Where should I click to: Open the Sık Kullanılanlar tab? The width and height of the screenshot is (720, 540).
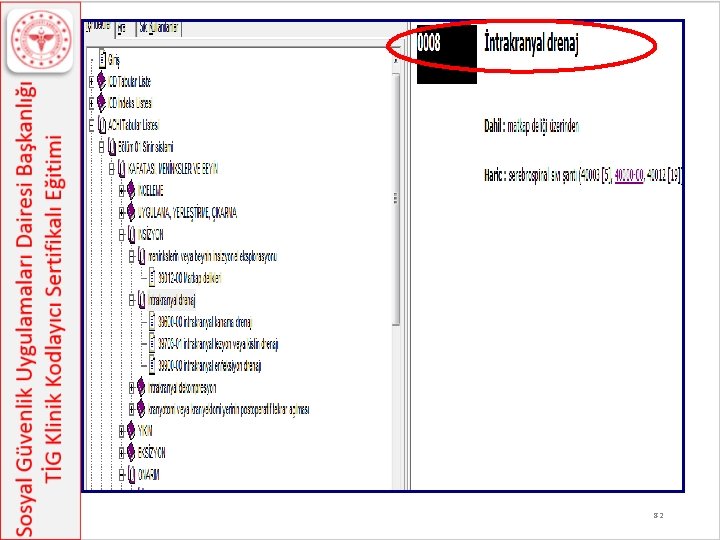point(159,28)
